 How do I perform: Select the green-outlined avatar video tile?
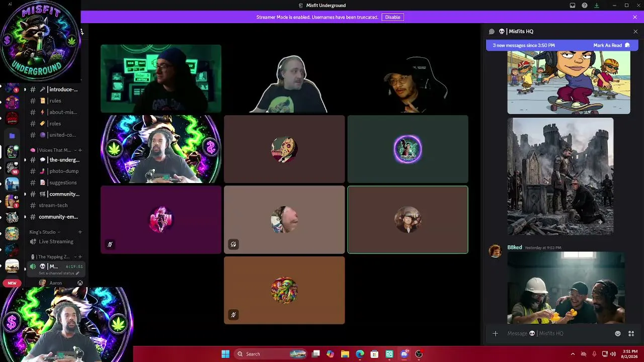[408, 220]
